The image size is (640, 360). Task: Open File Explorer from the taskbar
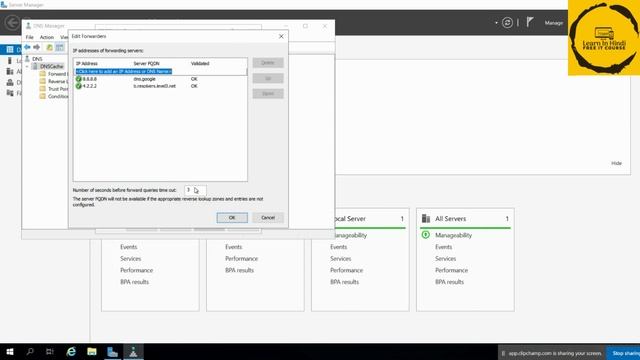pos(92,352)
